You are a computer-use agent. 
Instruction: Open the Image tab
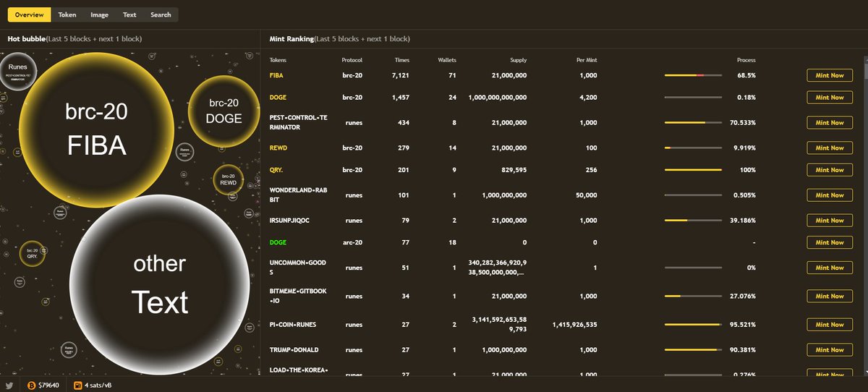[100, 14]
